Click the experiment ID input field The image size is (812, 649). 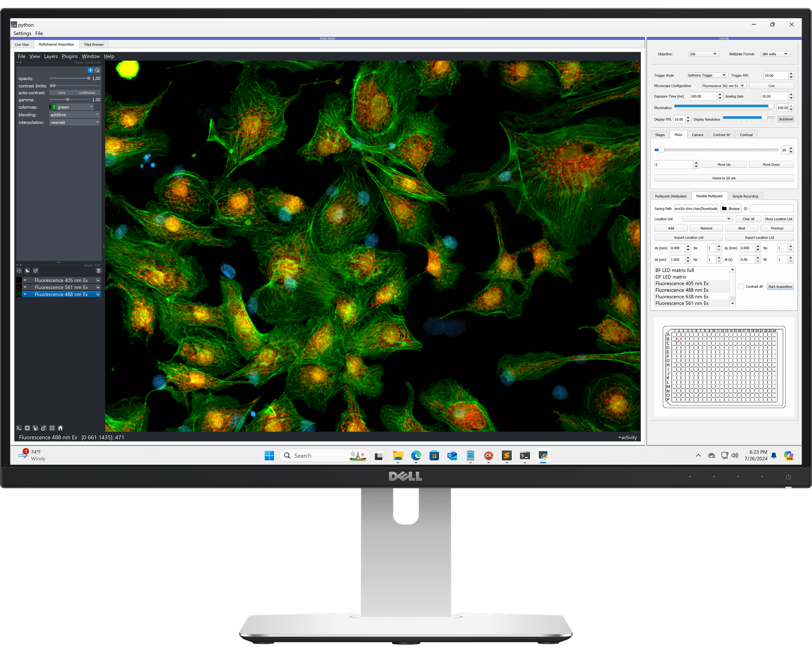(771, 209)
